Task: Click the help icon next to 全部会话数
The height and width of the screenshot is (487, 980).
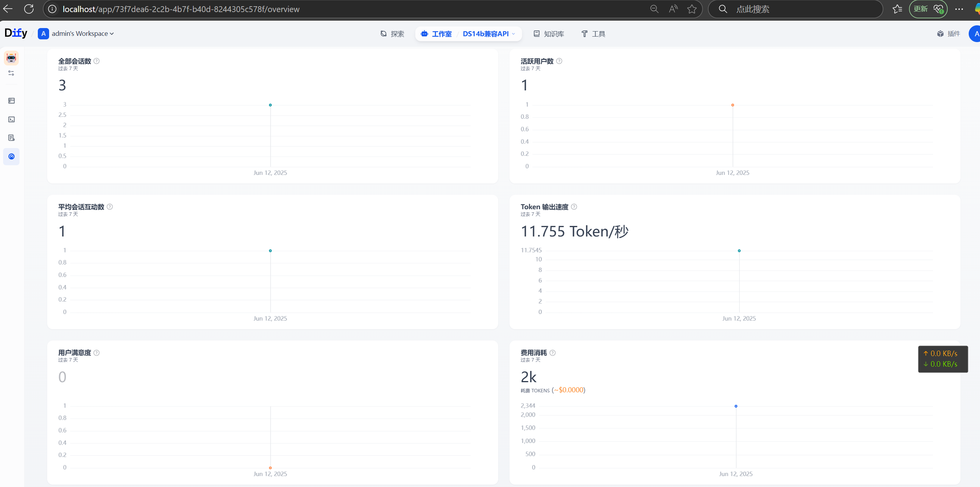Action: pos(97,61)
